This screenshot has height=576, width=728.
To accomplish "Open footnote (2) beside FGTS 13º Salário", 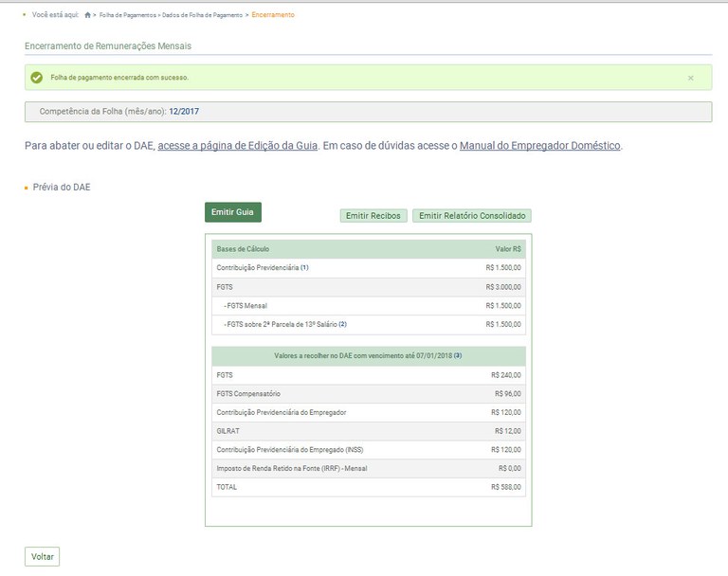I will coord(343,325).
